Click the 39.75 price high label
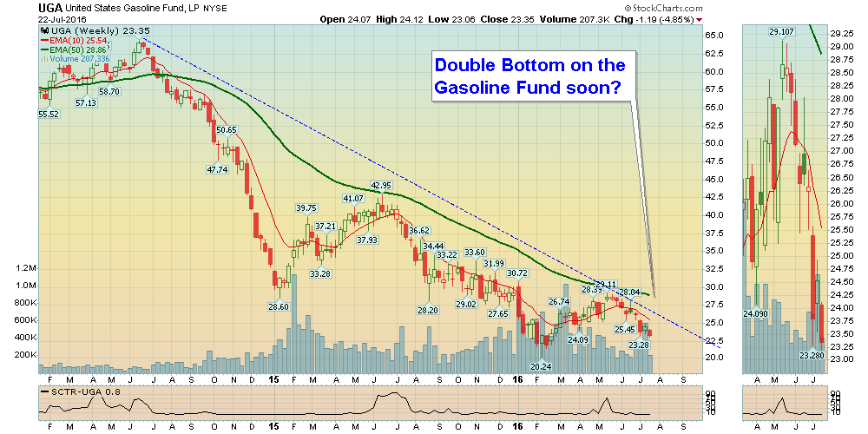This screenshot has width=868, height=434. [x=306, y=207]
